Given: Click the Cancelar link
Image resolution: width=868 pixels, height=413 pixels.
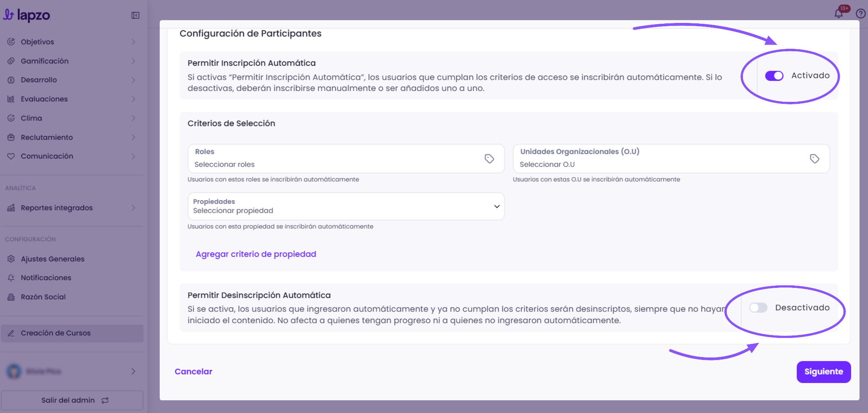Looking at the screenshot, I should click(x=193, y=371).
